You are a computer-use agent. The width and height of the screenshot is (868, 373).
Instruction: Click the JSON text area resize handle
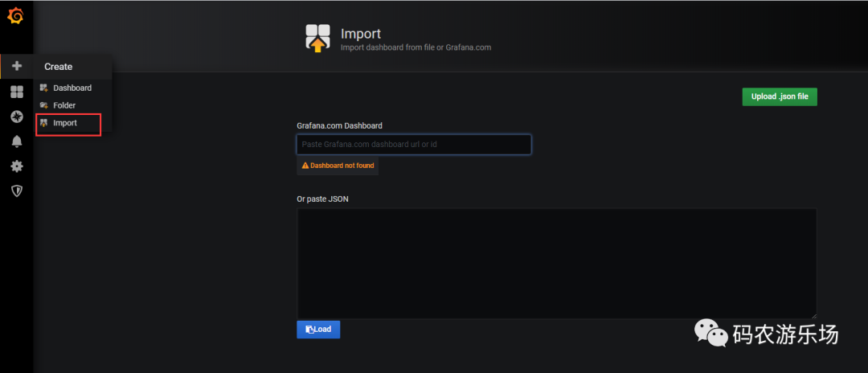coord(813,315)
